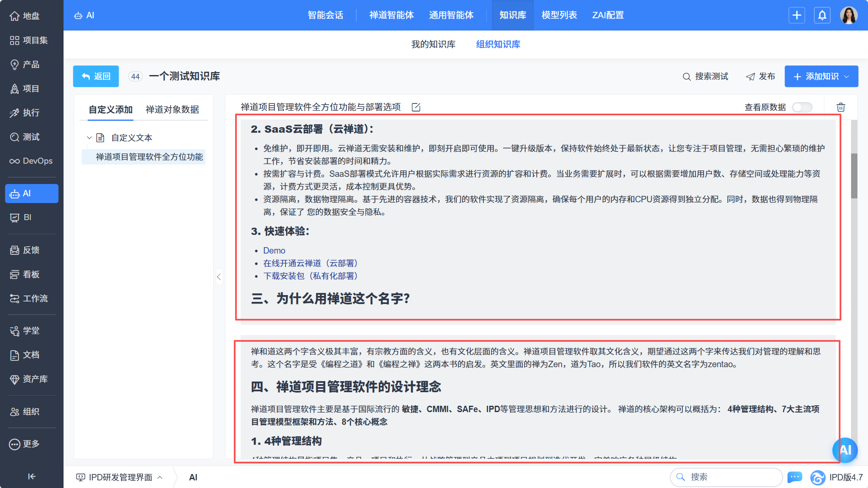The height and width of the screenshot is (488, 868).
Task: Click the trash delete icon
Action: coord(840,107)
